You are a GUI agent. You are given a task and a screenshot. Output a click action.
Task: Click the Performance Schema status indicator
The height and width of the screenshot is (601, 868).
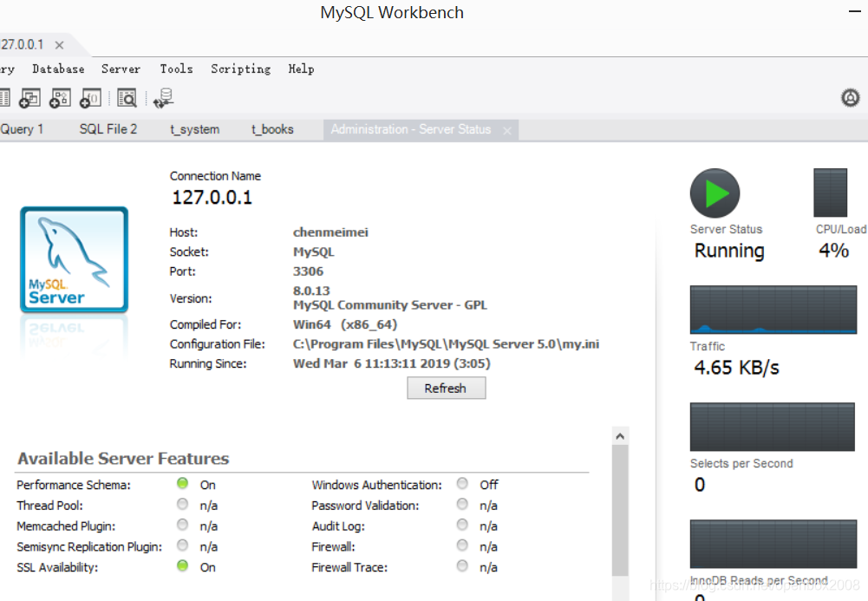pos(182,484)
